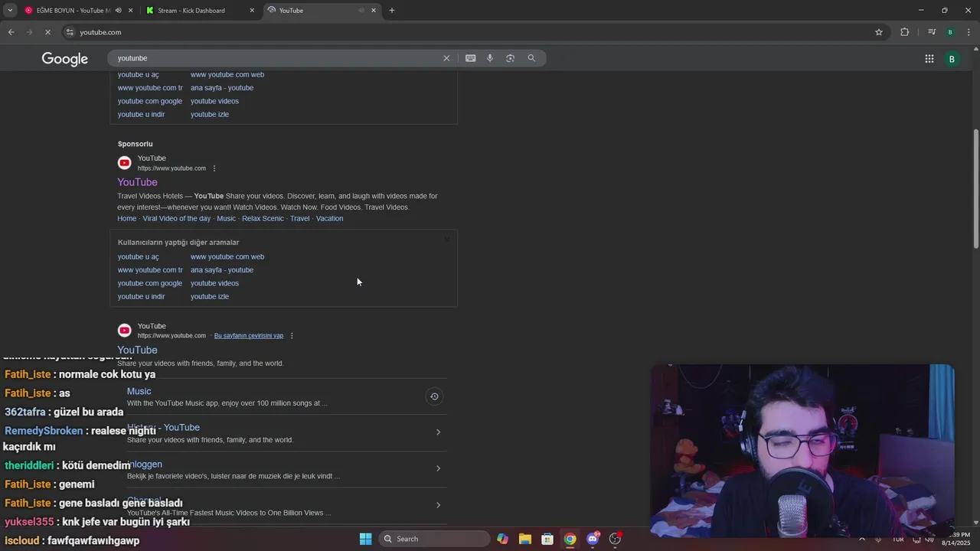Open the sponsored Music sitelink
Viewport: 980px width, 551px height.
226,218
